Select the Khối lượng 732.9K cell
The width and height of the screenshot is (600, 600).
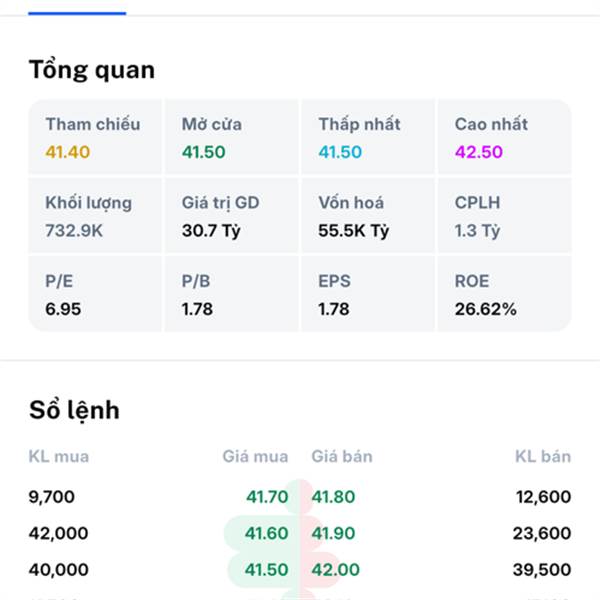(95, 215)
